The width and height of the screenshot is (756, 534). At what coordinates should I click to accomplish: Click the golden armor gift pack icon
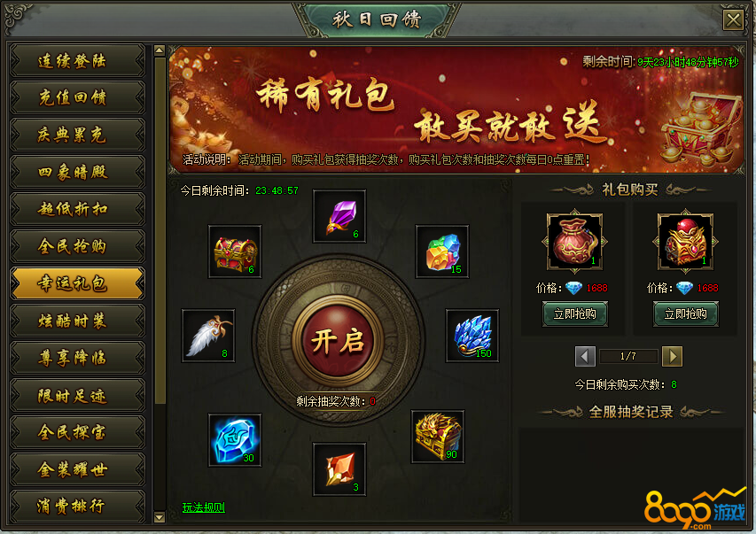[685, 241]
